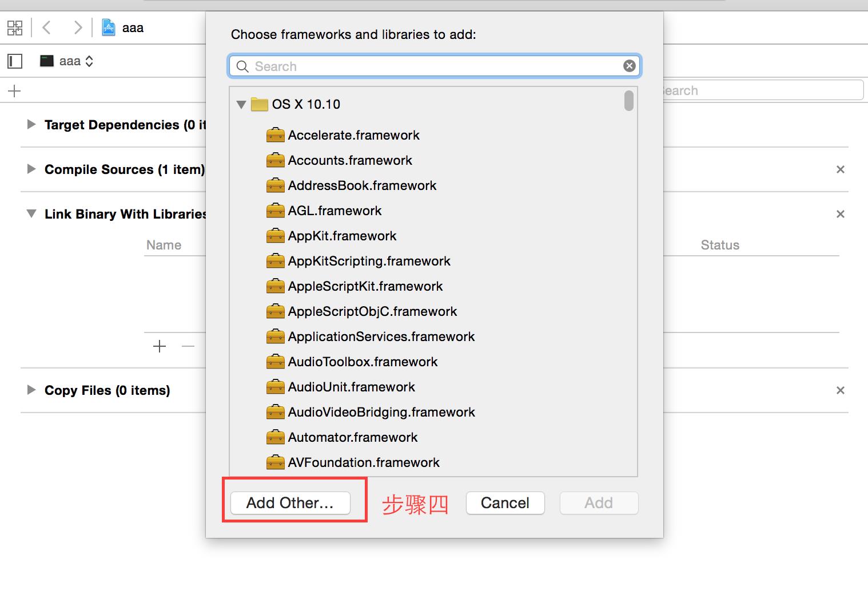This screenshot has height=610, width=868.
Task: Add a library with the plus button
Action: [160, 346]
